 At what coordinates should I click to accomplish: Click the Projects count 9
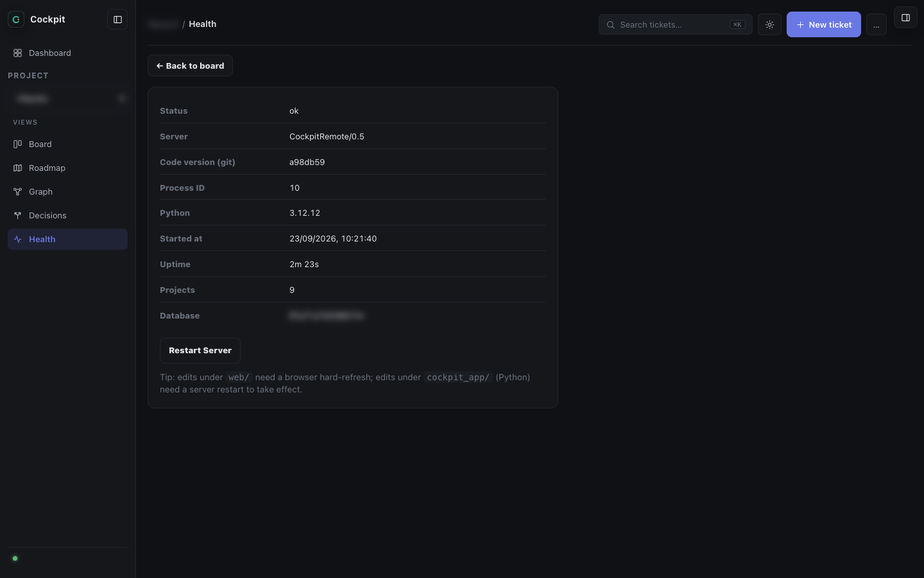click(292, 290)
